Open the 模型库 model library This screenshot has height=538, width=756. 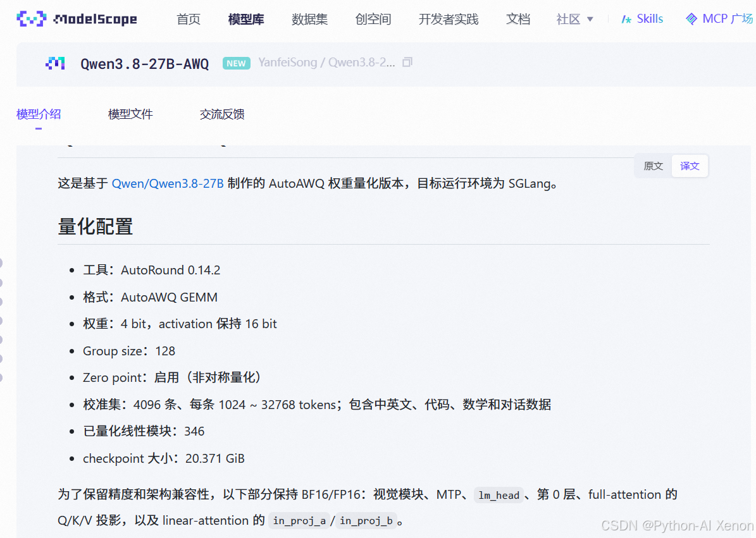tap(246, 19)
